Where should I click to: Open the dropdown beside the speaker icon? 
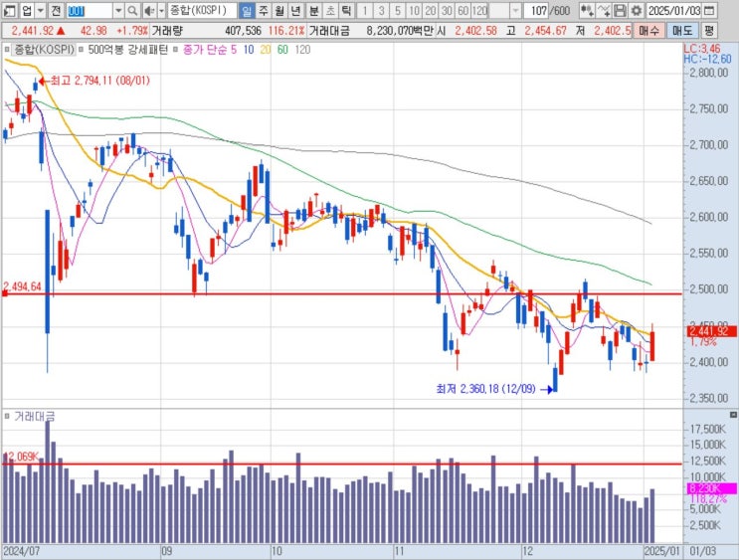[161, 10]
